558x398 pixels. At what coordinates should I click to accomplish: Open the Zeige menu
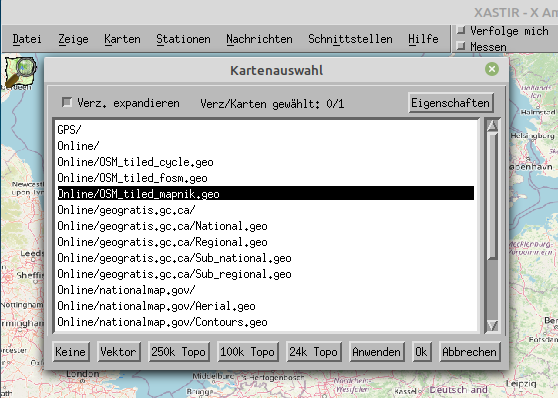[x=73, y=39]
